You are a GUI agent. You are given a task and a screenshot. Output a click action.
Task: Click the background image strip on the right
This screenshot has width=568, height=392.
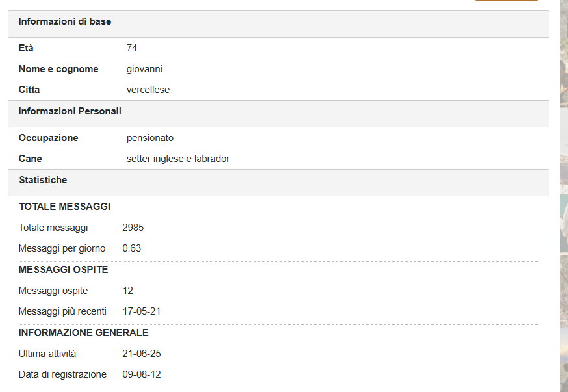pyautogui.click(x=563, y=195)
